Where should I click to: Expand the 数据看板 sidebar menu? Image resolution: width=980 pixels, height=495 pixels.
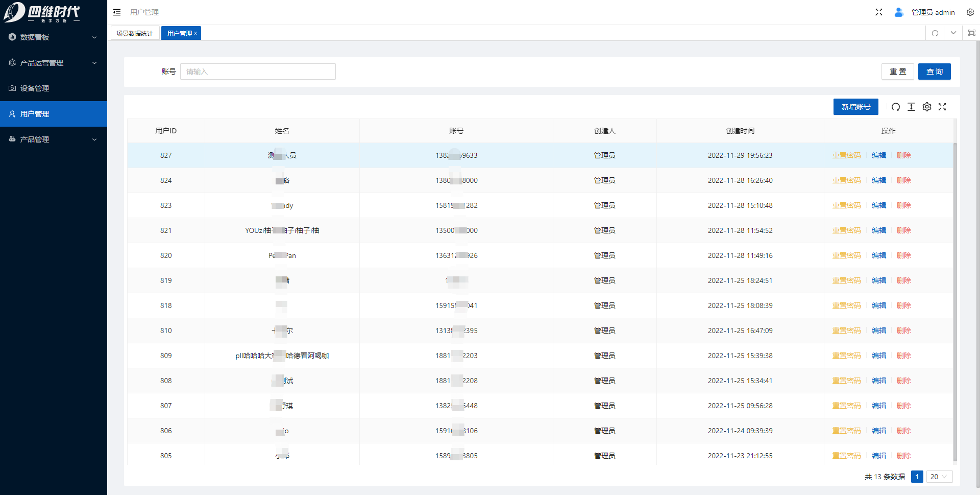(54, 37)
